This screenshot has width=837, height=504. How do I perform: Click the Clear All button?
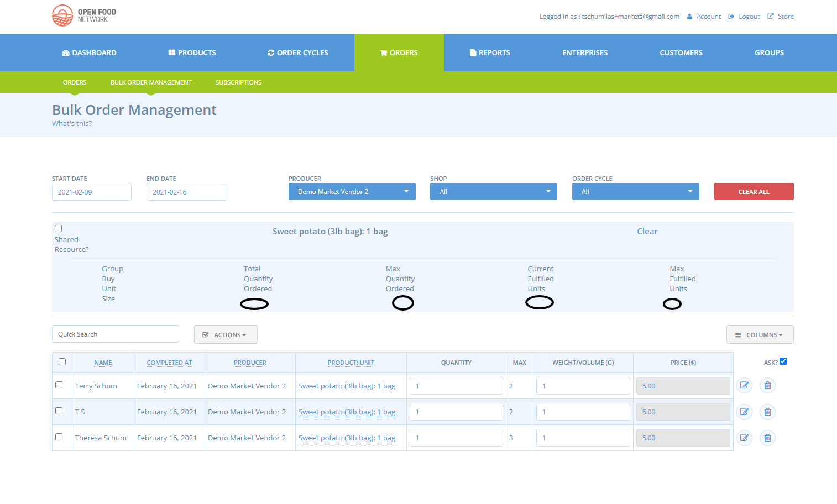pos(754,191)
